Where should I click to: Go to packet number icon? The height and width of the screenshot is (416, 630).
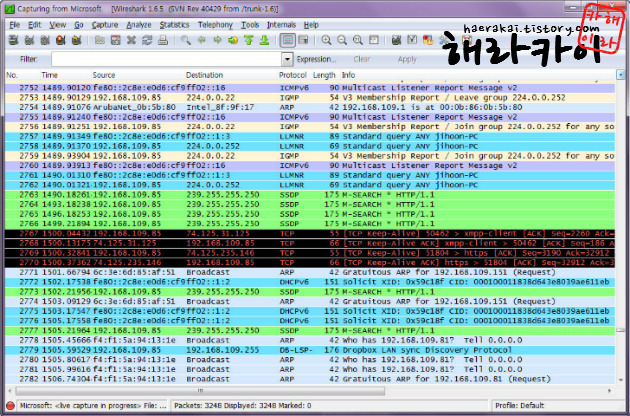(x=233, y=40)
